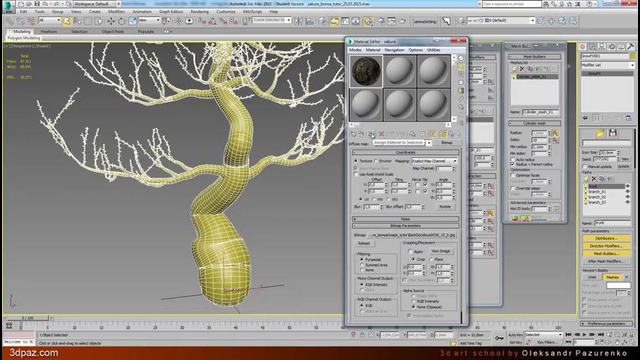Enable the Optimize faces checkbox
This screenshot has width=640, height=360.
coord(513,175)
